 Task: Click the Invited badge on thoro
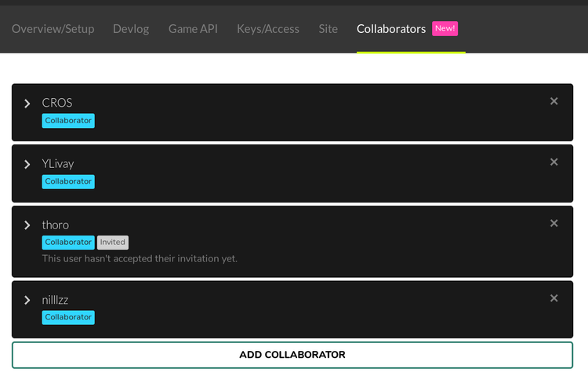pos(112,243)
